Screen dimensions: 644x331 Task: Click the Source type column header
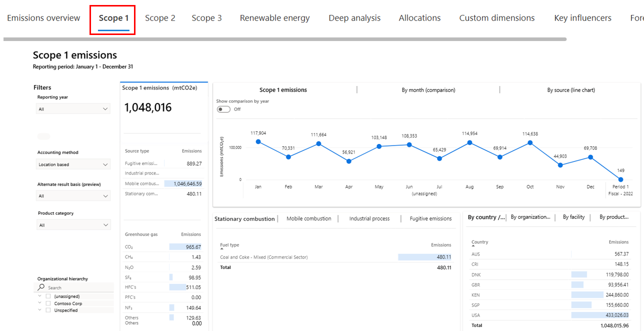[137, 151]
